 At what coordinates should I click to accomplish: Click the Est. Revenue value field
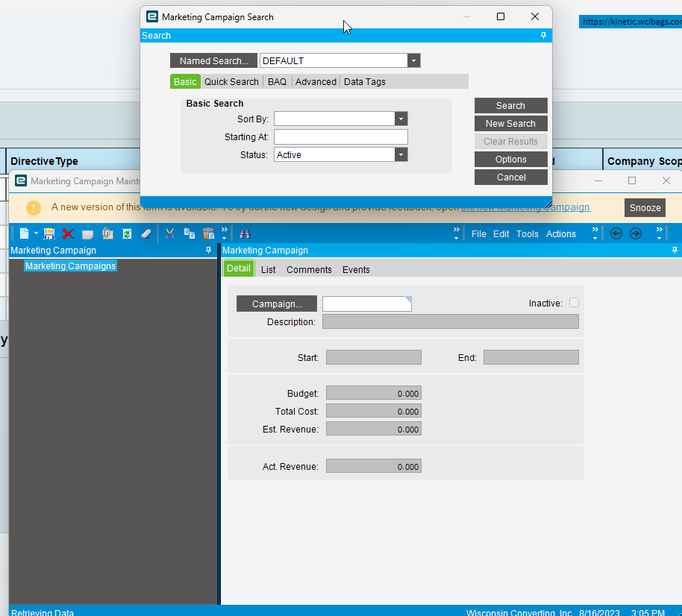coord(374,429)
